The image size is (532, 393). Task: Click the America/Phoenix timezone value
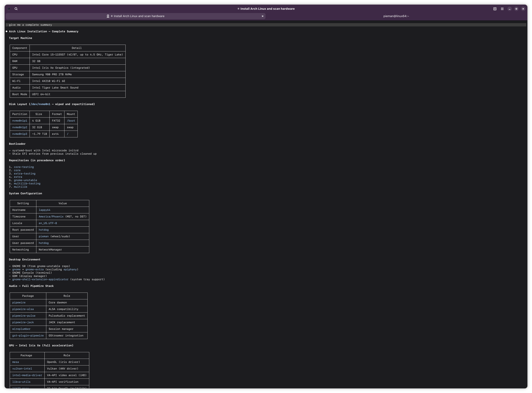51,217
